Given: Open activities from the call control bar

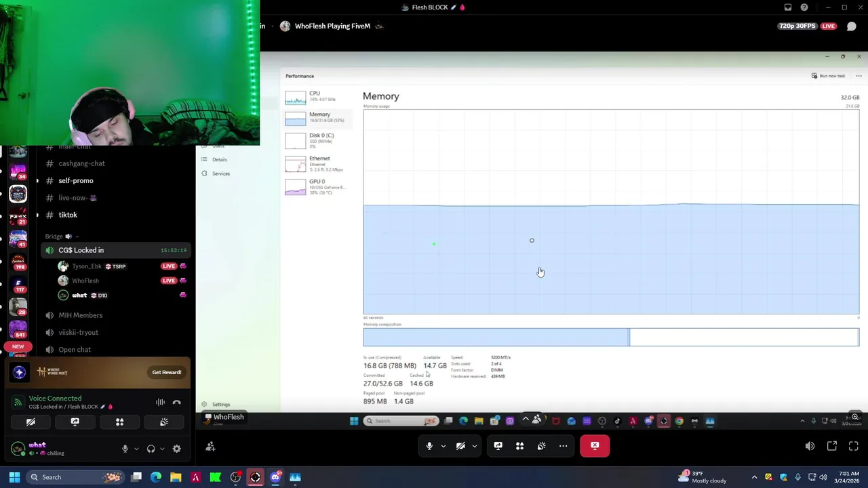Looking at the screenshot, I should click(520, 446).
